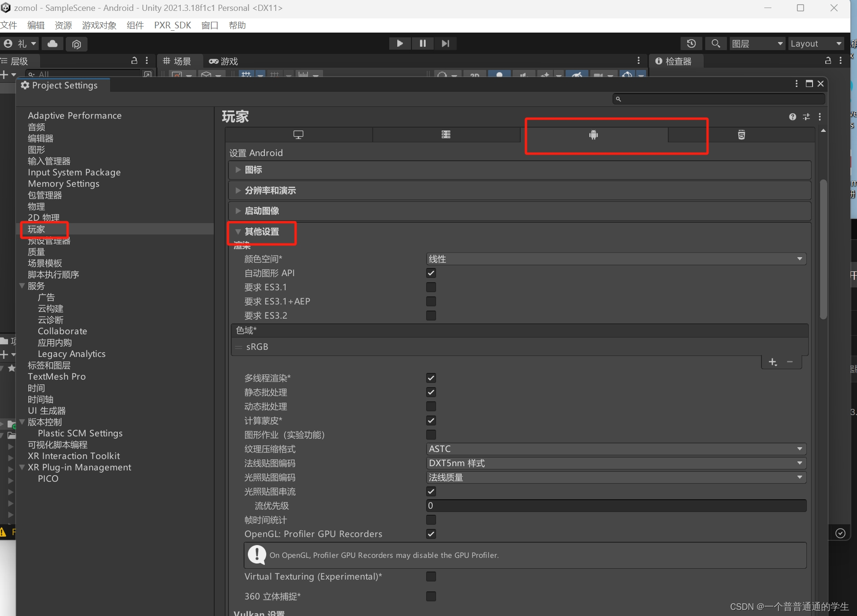
Task: Open the 光照贴图编码 dropdown
Action: tap(616, 477)
